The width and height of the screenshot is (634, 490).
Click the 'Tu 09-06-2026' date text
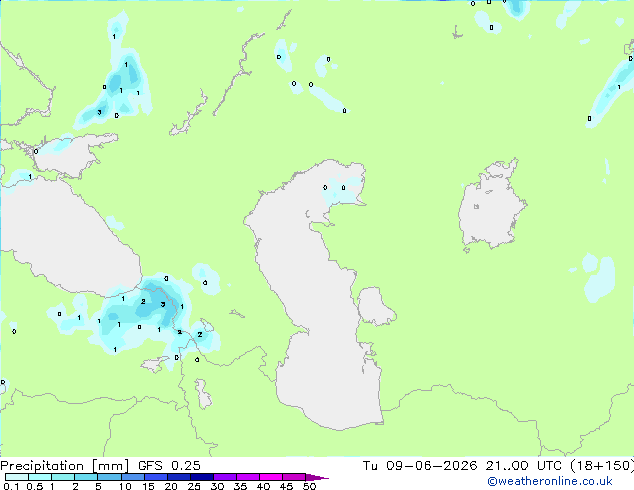point(420,465)
